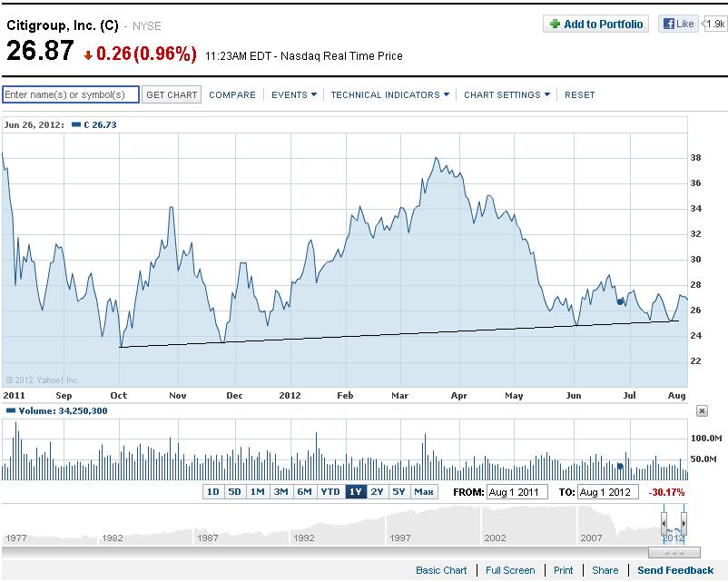Select the 1M time range
This screenshot has width=728, height=582.
(257, 491)
